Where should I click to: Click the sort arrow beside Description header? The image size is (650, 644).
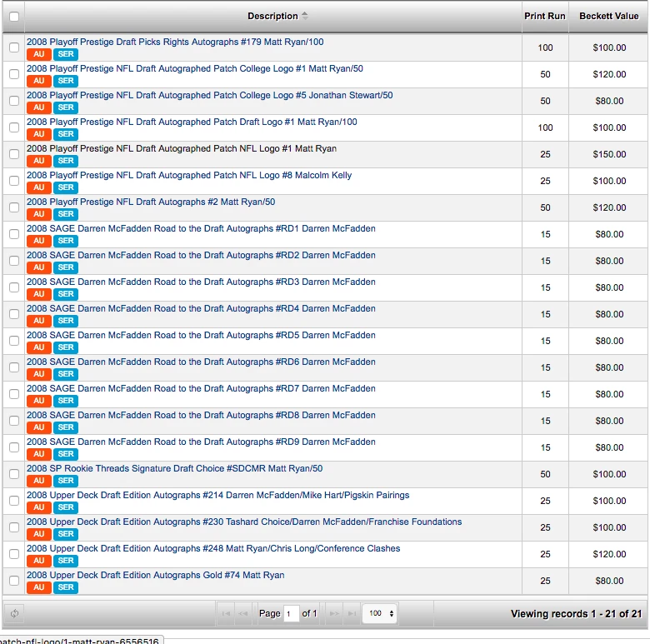tap(305, 16)
